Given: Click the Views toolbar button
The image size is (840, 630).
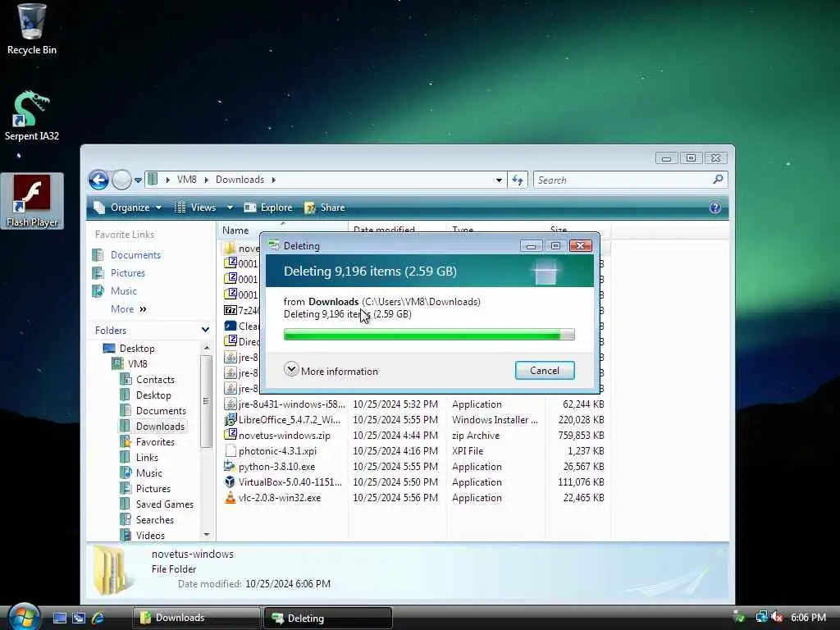Looking at the screenshot, I should point(195,208).
